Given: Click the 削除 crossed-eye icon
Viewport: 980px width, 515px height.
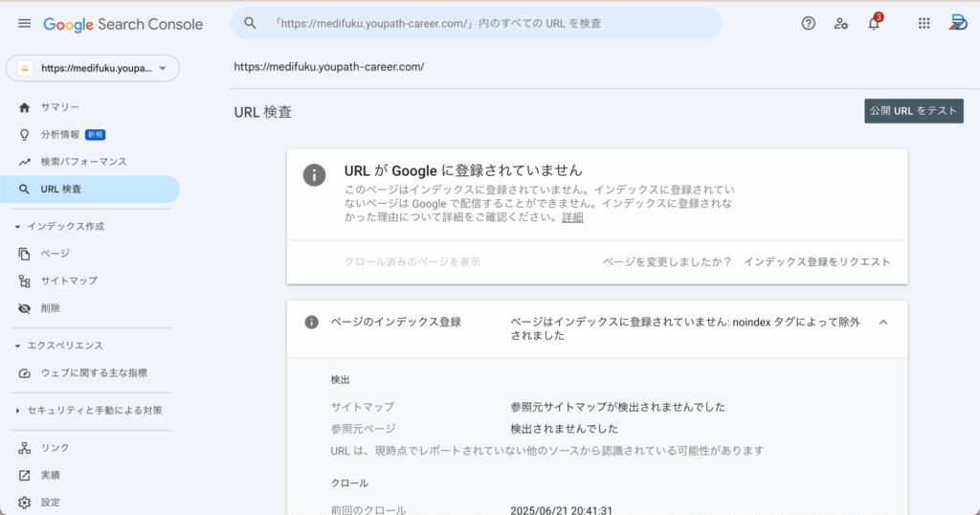Looking at the screenshot, I should [24, 308].
